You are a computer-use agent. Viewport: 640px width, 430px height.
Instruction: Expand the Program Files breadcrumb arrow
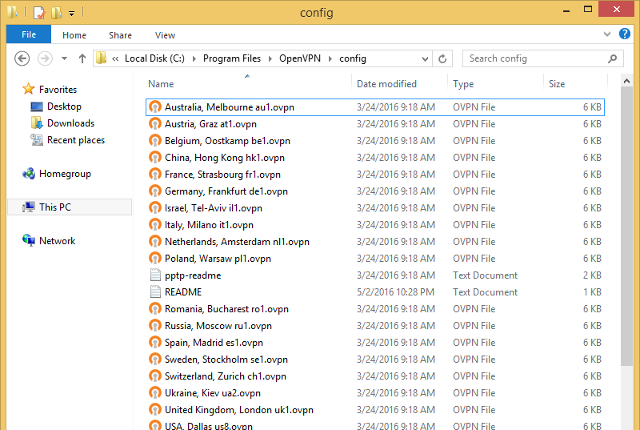tap(270, 59)
